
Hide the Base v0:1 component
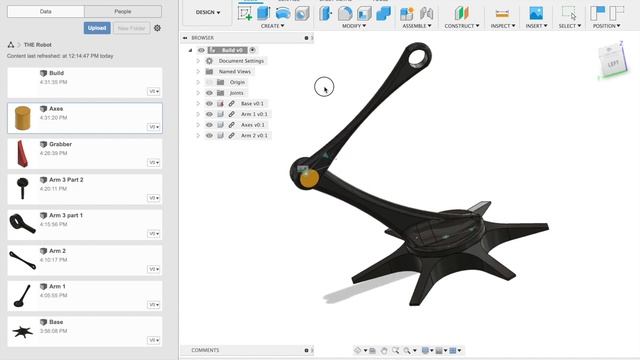[209, 104]
